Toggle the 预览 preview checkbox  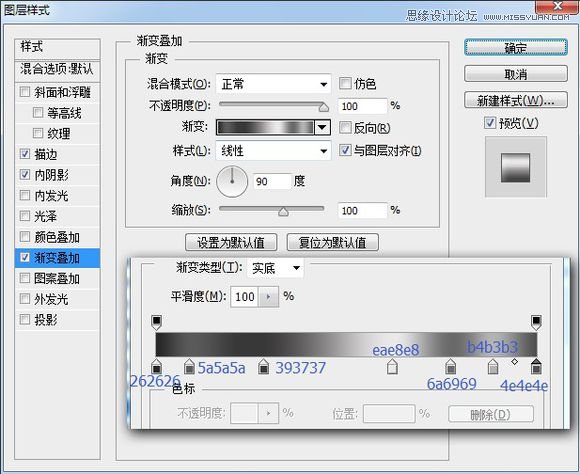click(490, 122)
